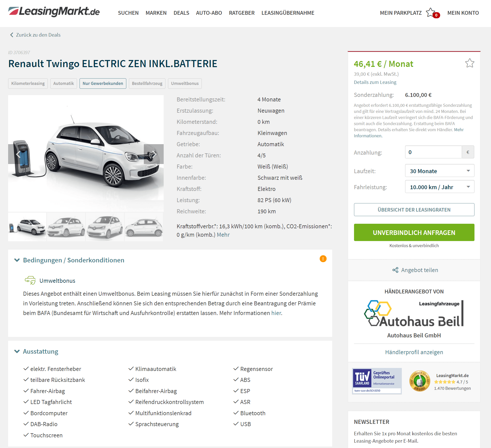The height and width of the screenshot is (448, 491).
Task: Click the orange exclamation info icon
Action: pos(323,259)
